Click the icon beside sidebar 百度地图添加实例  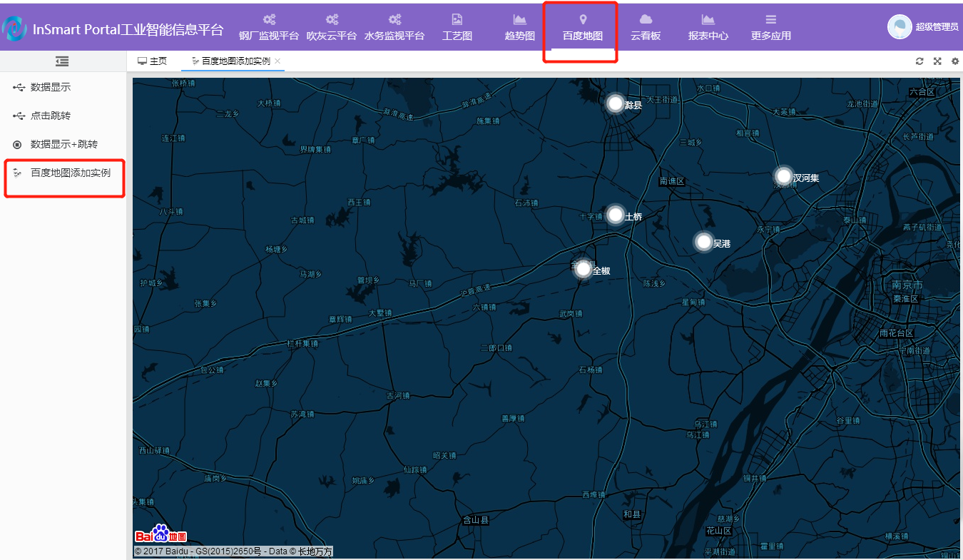pyautogui.click(x=17, y=173)
